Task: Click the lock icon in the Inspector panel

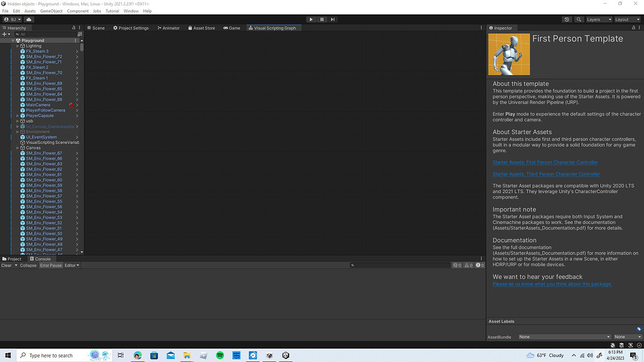Action: [x=635, y=28]
